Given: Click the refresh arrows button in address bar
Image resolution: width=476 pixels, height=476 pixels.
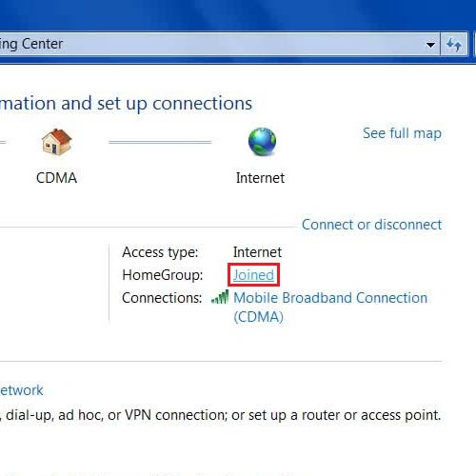Looking at the screenshot, I should coord(454,45).
